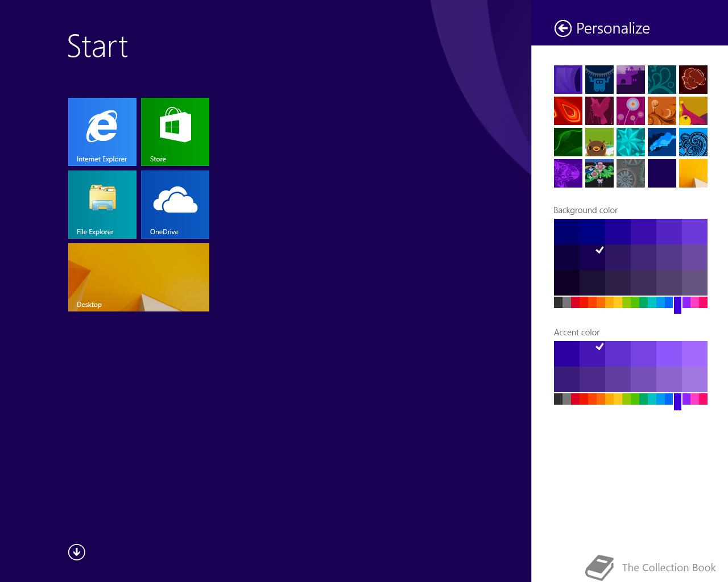Choose the plain solid navy background
The width and height of the screenshot is (728, 582).
662,173
